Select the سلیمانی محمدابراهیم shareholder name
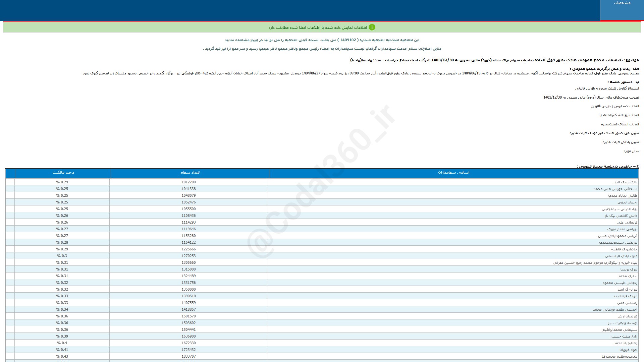The height and width of the screenshot is (362, 644). (x=620, y=330)
